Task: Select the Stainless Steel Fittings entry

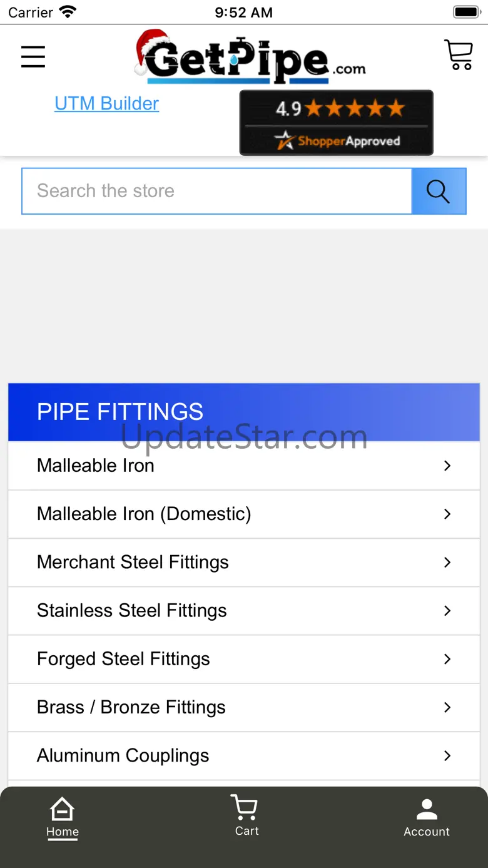Action: point(132,610)
